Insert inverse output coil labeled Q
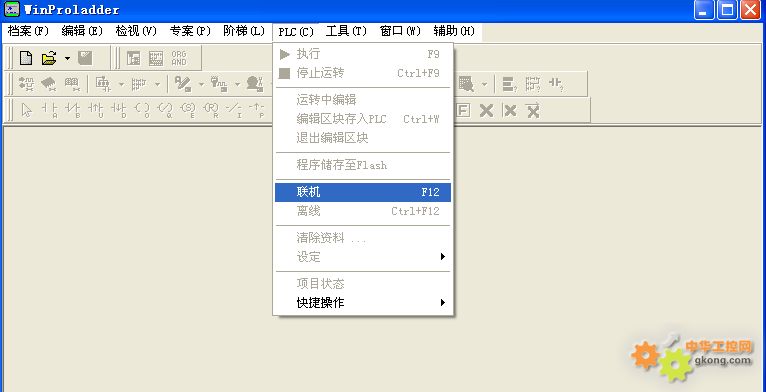Viewport: 766px width, 392px height. (x=166, y=110)
